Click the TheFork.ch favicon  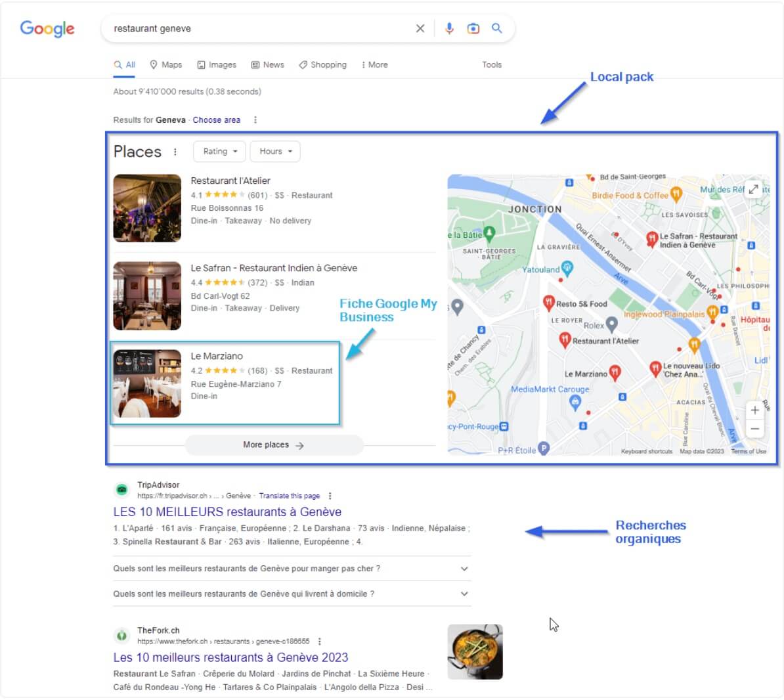pos(121,636)
